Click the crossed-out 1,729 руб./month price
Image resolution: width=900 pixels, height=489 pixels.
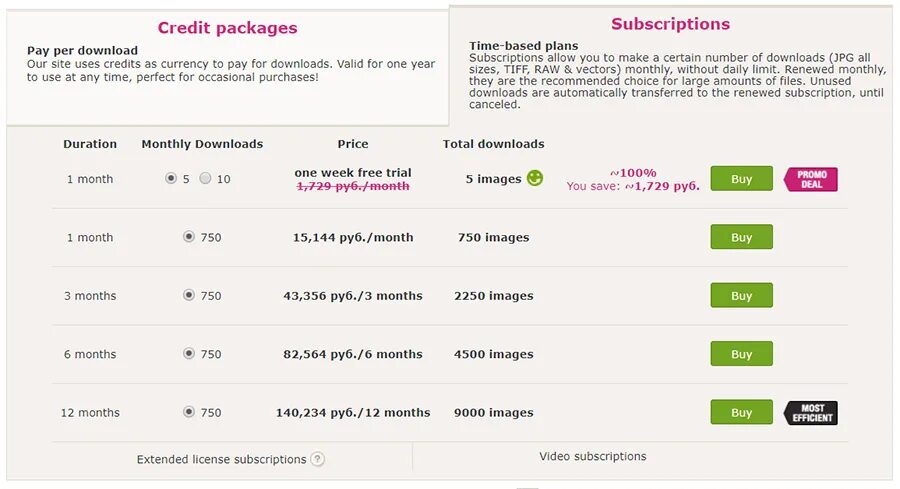(x=353, y=186)
